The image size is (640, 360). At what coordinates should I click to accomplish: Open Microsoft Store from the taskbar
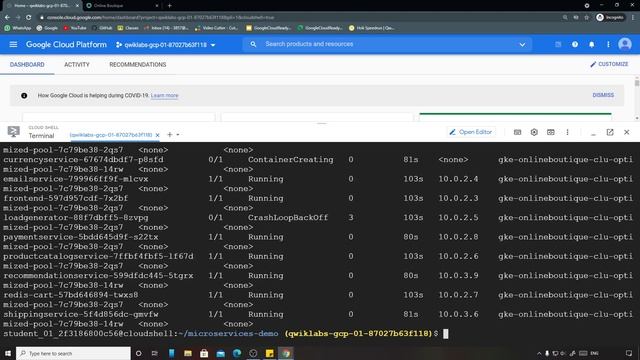[204, 353]
